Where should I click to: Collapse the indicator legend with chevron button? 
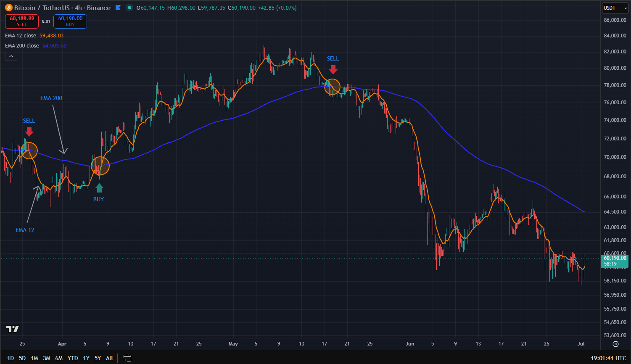pyautogui.click(x=11, y=56)
